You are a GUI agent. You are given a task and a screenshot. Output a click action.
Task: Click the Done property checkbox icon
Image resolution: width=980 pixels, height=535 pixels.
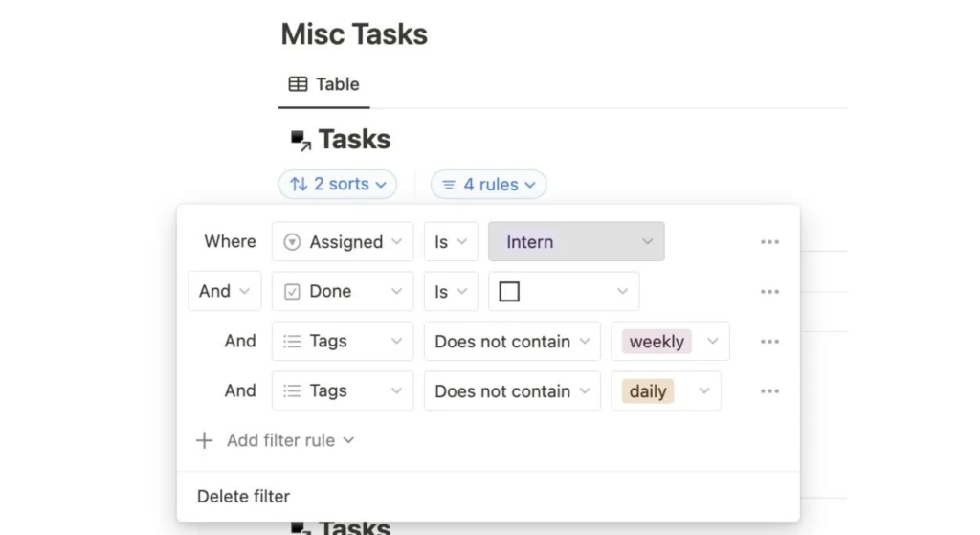[292, 292]
